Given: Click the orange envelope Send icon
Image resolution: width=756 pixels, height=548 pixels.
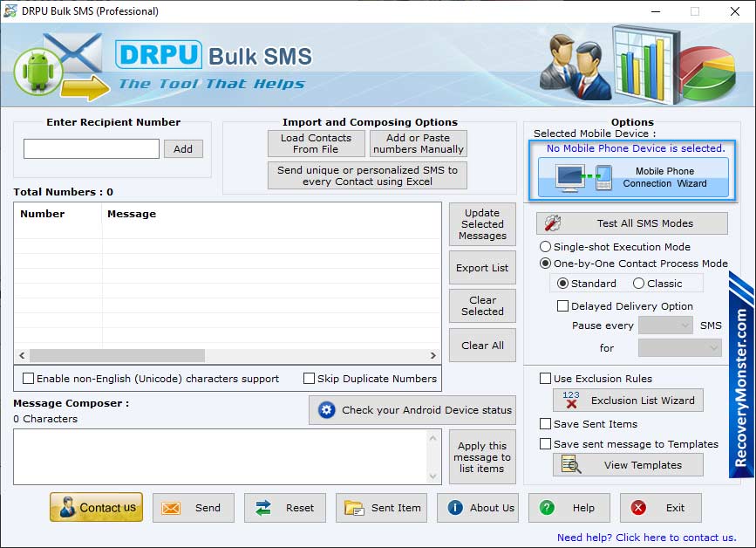Looking at the screenshot, I should (x=171, y=508).
